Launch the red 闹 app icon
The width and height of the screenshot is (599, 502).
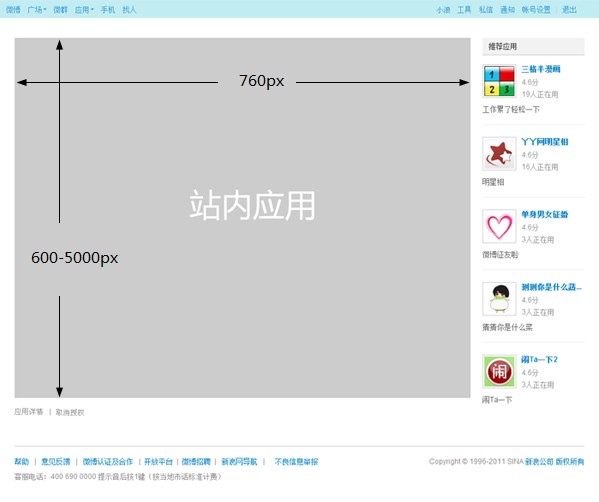pyautogui.click(x=499, y=371)
